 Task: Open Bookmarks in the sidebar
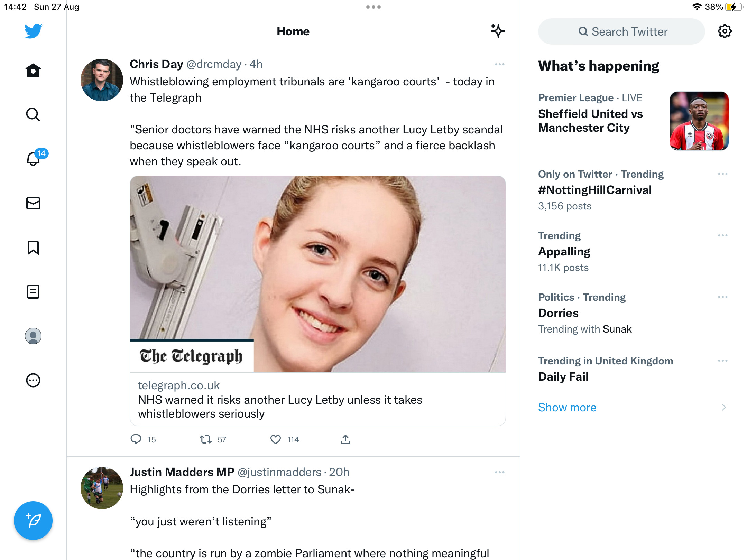(33, 248)
